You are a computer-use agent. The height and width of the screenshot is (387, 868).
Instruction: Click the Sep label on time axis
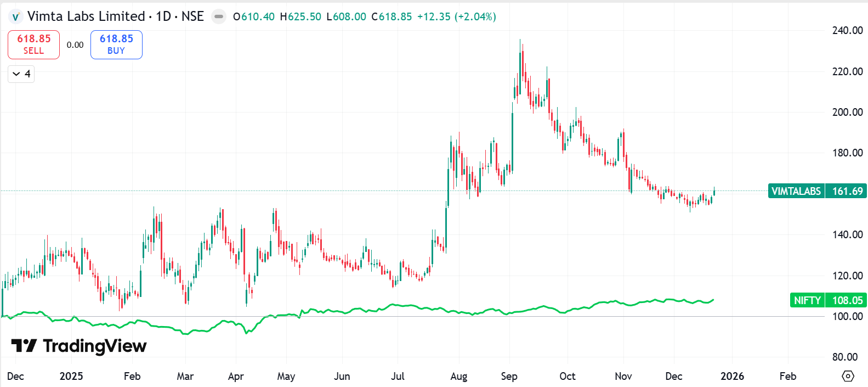[x=509, y=376]
